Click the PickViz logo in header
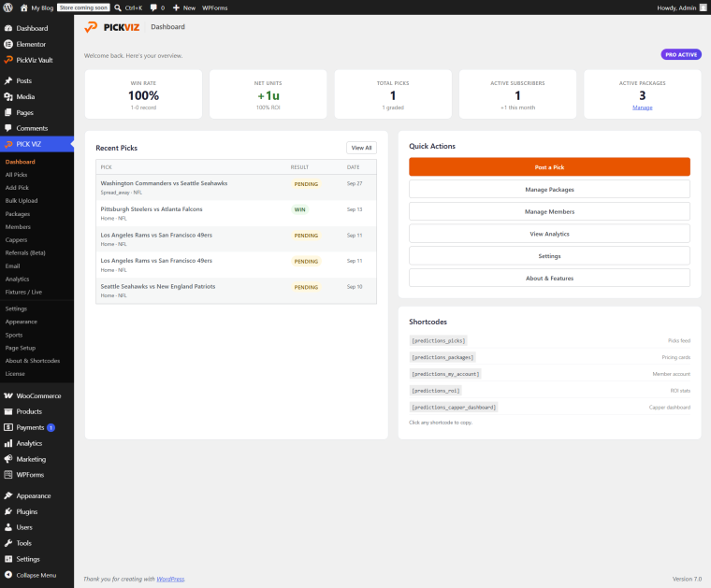The width and height of the screenshot is (711, 588). [x=112, y=27]
